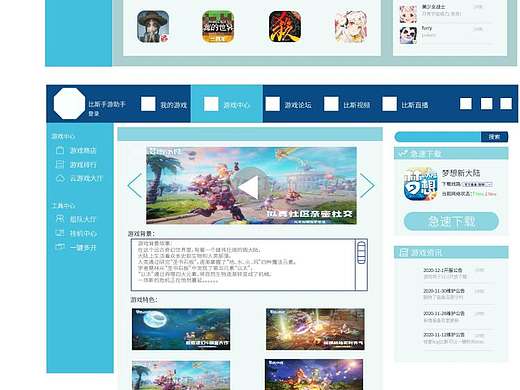Click the 梦想新大陆 game icon
This screenshot has width=520, height=390.
pyautogui.click(x=421, y=184)
